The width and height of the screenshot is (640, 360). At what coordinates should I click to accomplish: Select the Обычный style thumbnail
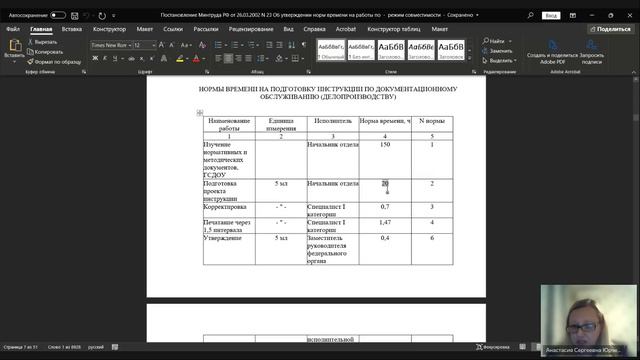[x=331, y=50]
